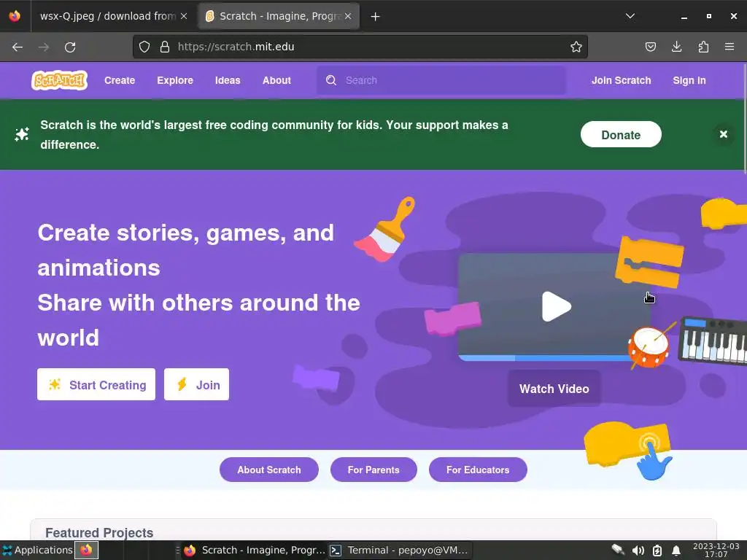Click the network icon in the system tray
The image size is (747, 560).
[618, 550]
